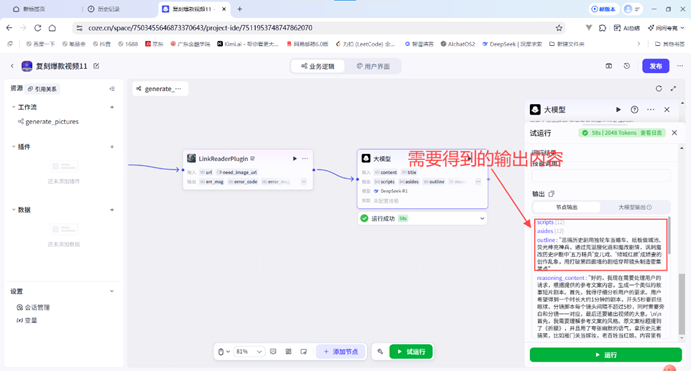This screenshot has height=371, width=691.
Task: Open debug tool icon left of 试运行
Action: coord(380,352)
